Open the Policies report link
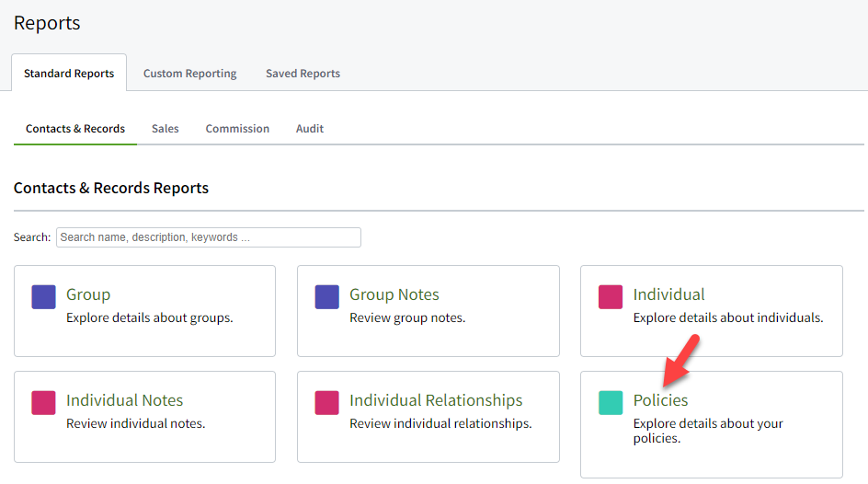The height and width of the screenshot is (484, 868). tap(660, 400)
